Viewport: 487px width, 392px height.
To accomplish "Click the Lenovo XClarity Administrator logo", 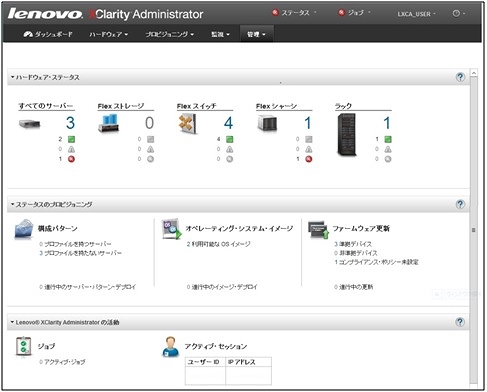I will pyautogui.click(x=105, y=14).
